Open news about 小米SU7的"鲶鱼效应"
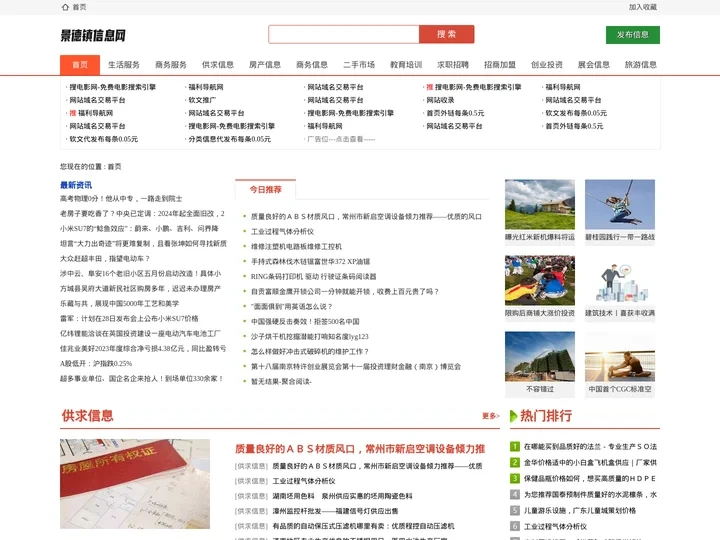 coord(140,229)
